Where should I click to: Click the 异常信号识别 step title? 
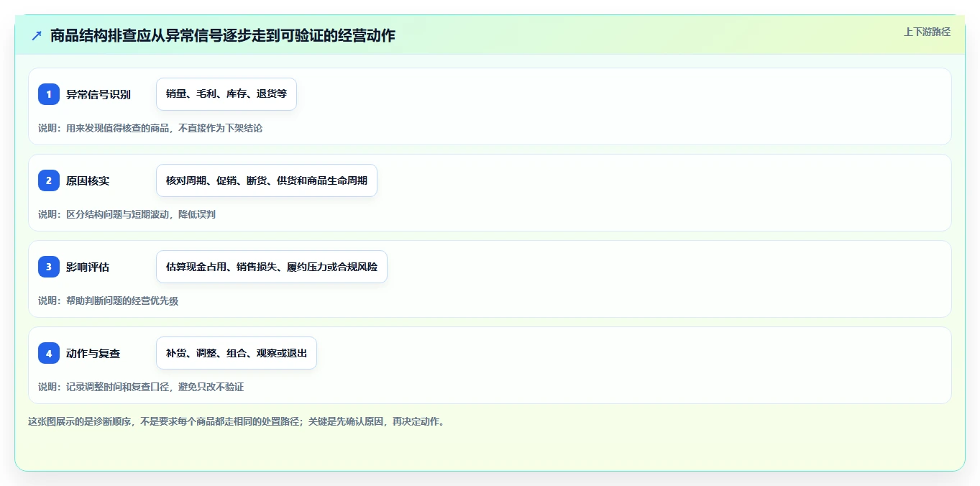click(x=99, y=94)
